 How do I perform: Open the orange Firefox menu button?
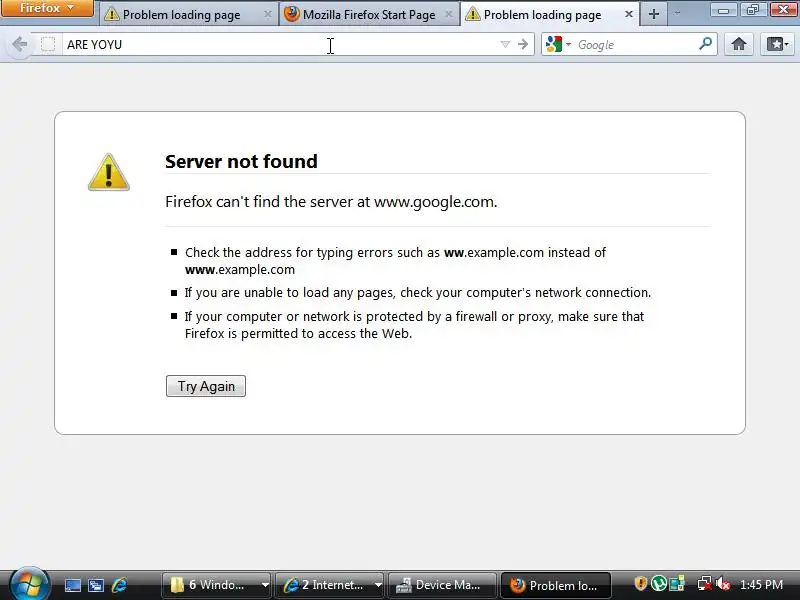click(x=47, y=8)
